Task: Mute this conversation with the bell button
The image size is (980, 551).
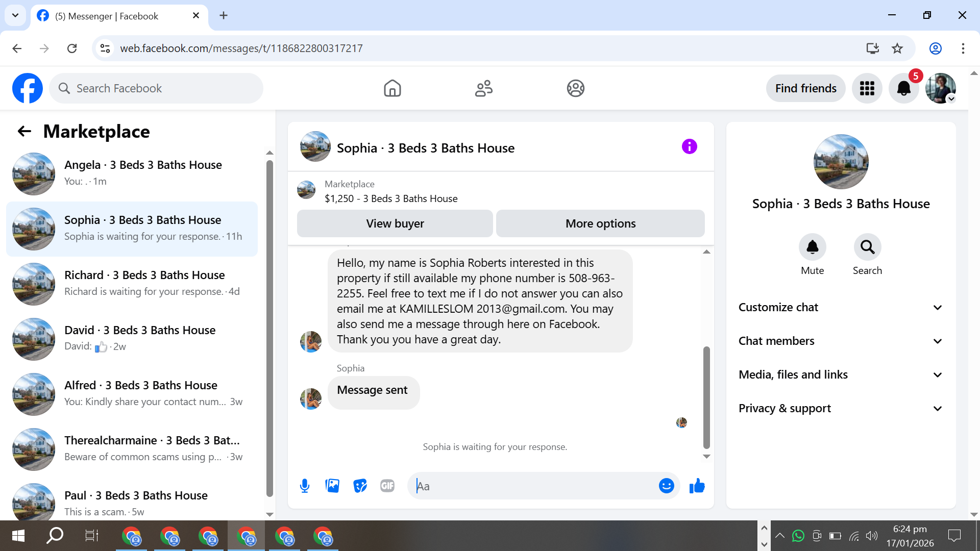Action: pos(812,247)
